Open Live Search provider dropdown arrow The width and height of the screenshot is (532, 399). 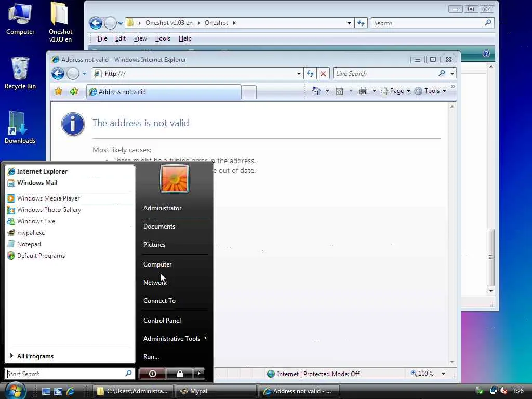click(452, 74)
